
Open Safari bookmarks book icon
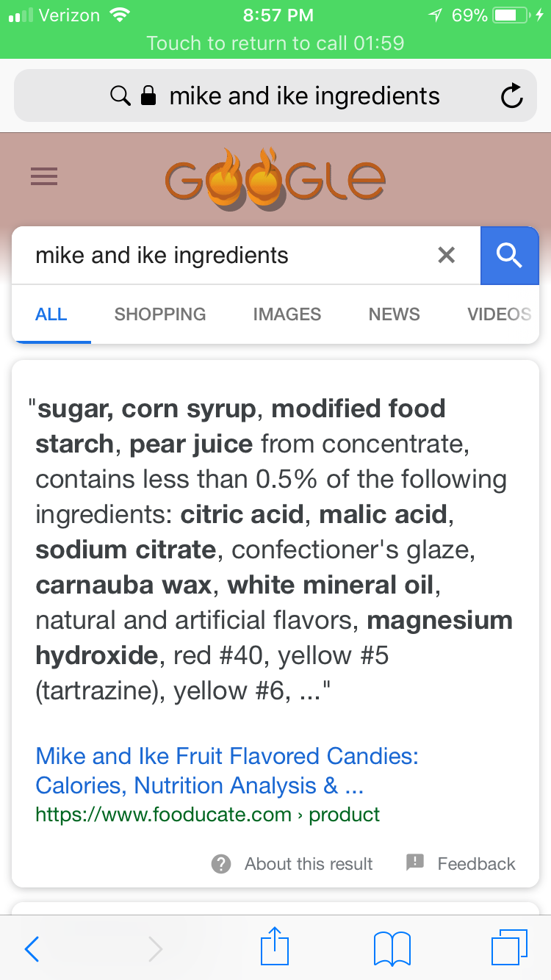(x=392, y=948)
